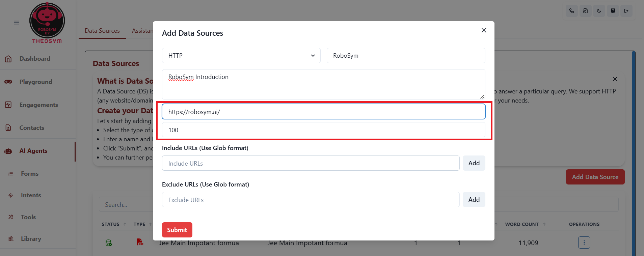Close the Add Data Sources dialog
Viewport: 644px width, 256px height.
[484, 30]
